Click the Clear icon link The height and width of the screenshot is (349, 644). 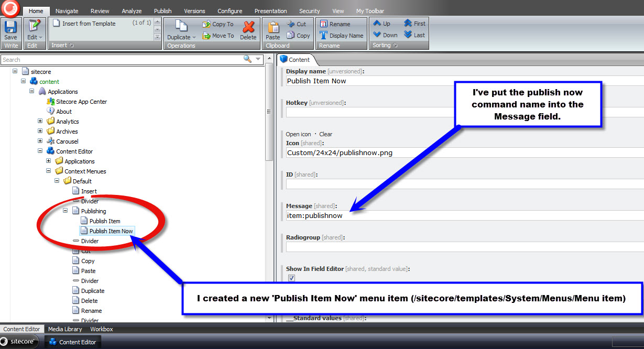point(325,134)
